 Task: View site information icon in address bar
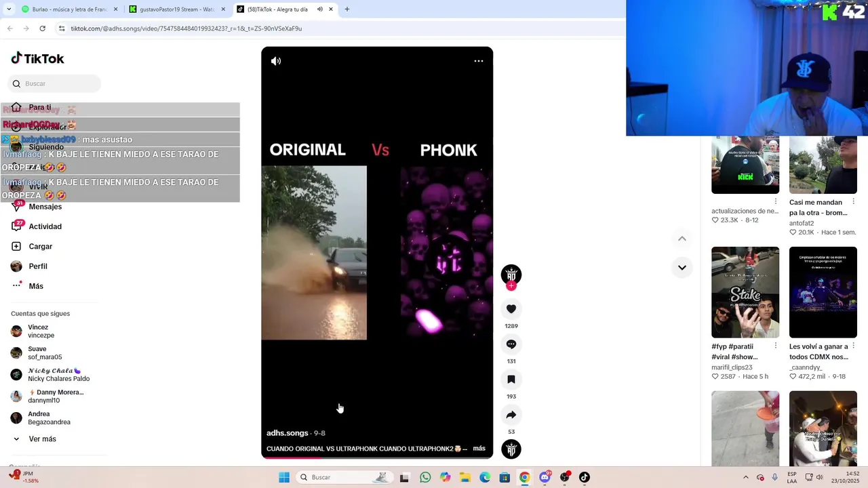[62, 28]
